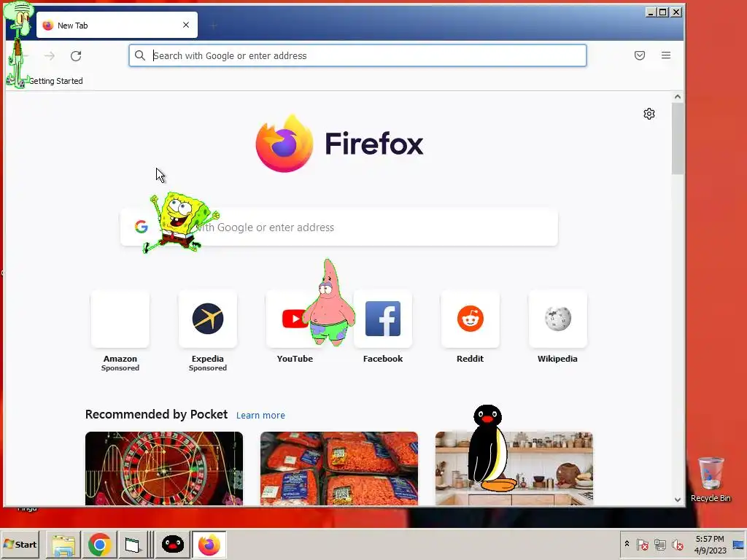
Task: Open the Facebook shortcut tile
Action: [382, 319]
